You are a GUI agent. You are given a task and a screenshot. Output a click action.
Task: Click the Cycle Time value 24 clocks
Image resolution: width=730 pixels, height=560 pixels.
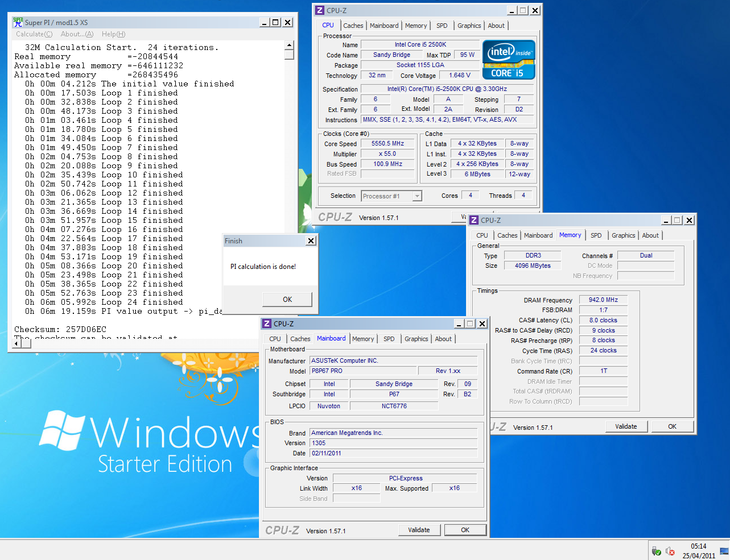tap(603, 351)
